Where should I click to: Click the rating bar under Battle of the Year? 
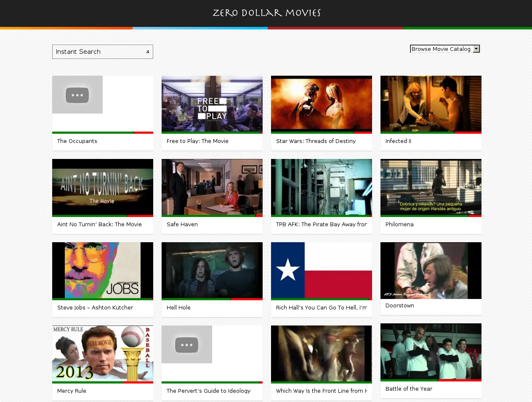(431, 380)
